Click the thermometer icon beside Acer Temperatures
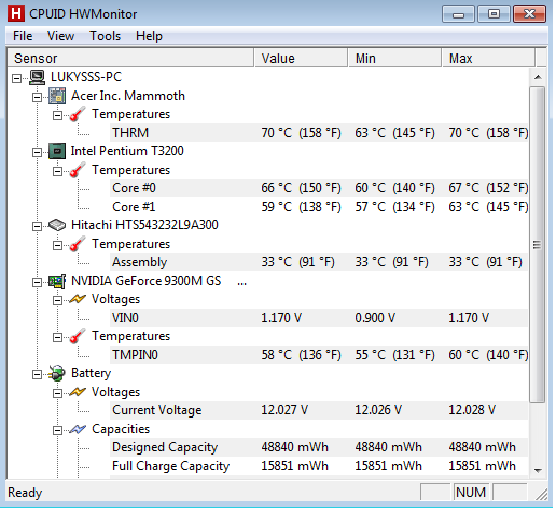Viewport: 553px width, 509px height. click(x=77, y=114)
